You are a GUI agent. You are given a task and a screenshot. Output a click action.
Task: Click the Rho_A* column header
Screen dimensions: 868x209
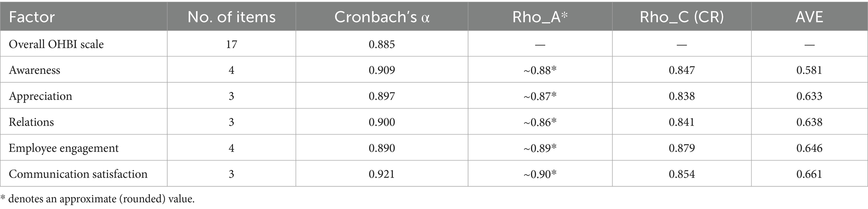click(x=540, y=17)
